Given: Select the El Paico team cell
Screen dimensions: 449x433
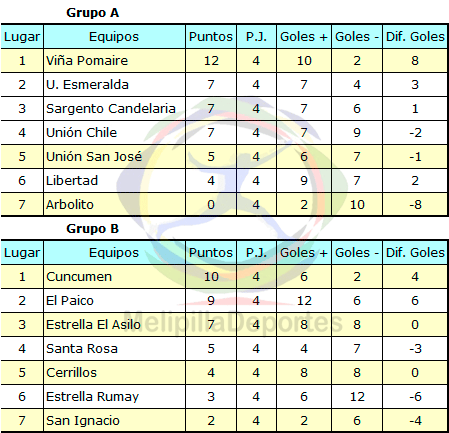Looking at the screenshot, I should pos(114,300).
